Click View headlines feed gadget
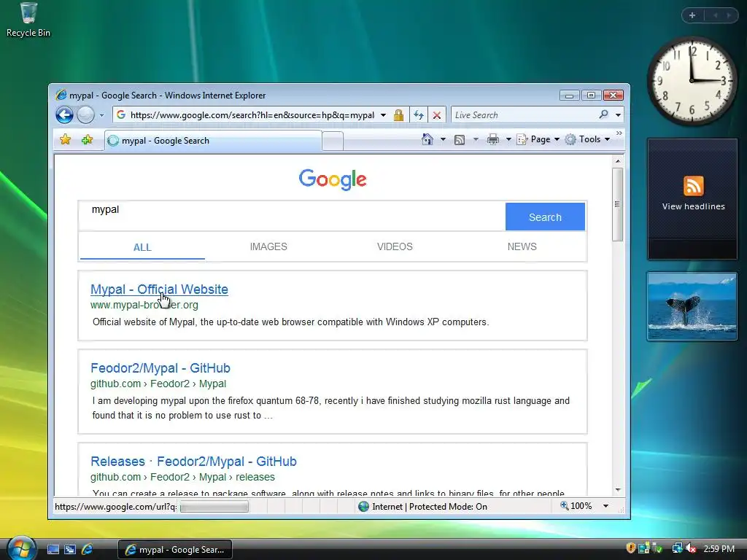 click(x=693, y=198)
